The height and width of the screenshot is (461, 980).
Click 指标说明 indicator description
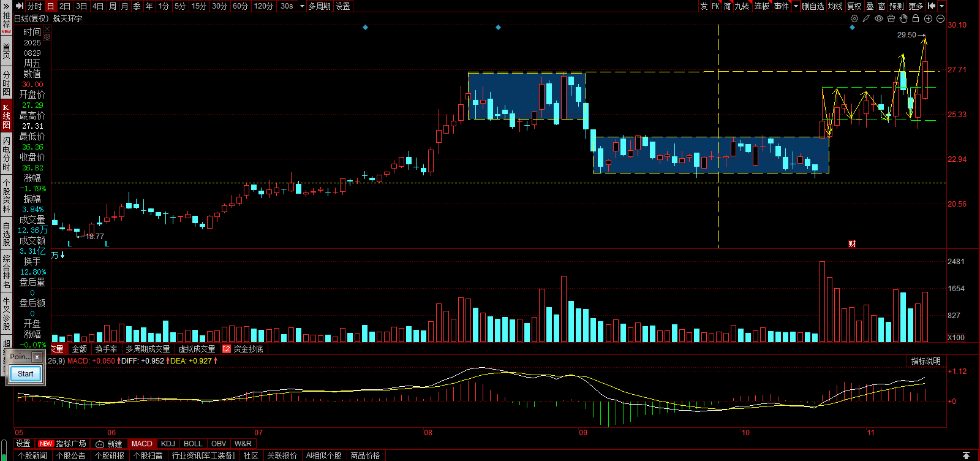(x=925, y=361)
